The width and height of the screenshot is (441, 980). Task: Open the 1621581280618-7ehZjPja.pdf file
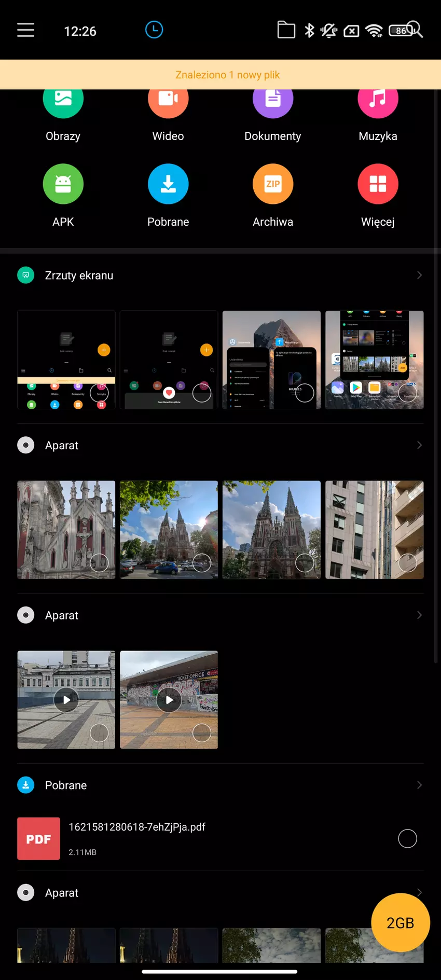137,827
